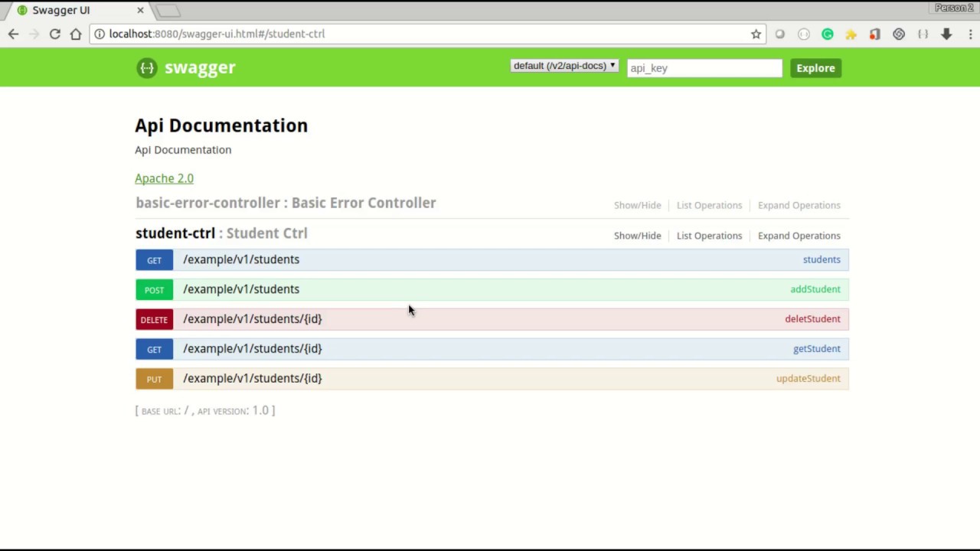Click the gray sphere extension icon
Screen dimensions: 980x551
780,34
